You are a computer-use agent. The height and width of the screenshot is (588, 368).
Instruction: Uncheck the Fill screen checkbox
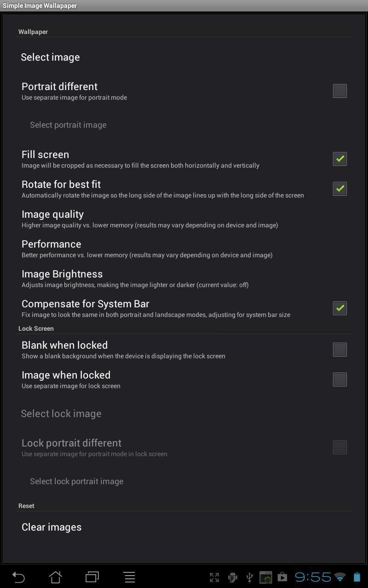[339, 159]
